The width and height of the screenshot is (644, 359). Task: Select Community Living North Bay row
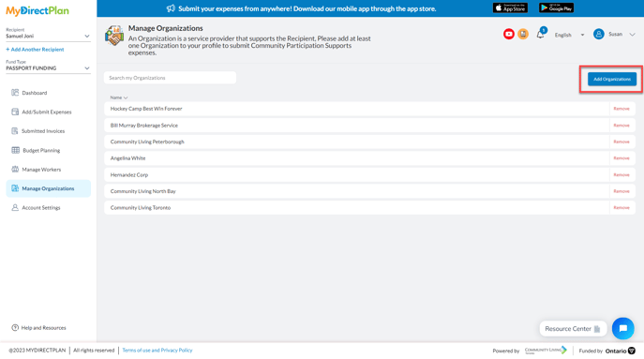click(x=369, y=191)
